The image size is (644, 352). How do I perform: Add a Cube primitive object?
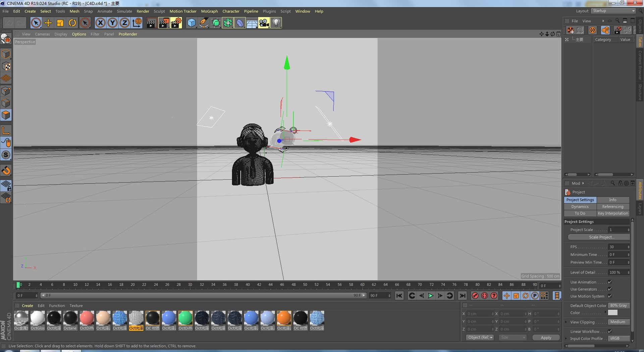[x=191, y=23]
